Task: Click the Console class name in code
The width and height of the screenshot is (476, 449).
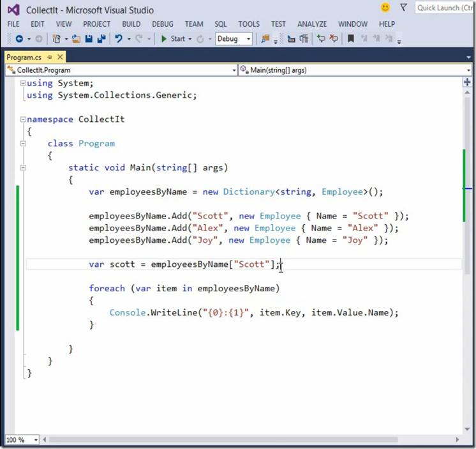Action: click(x=128, y=312)
